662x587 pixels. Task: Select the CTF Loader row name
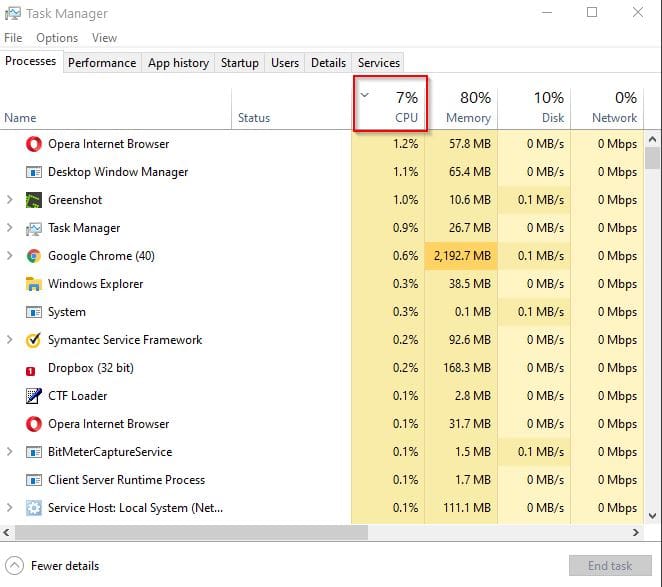point(78,396)
